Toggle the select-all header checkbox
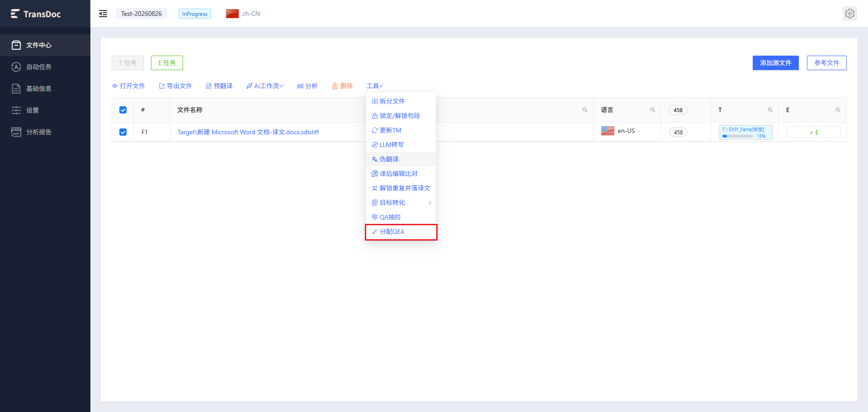 pyautogui.click(x=123, y=110)
